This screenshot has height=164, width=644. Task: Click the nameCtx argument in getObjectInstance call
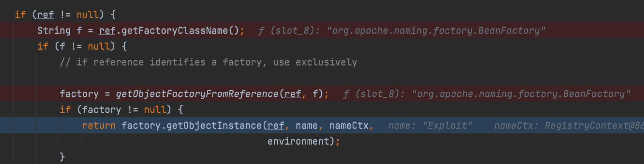pyautogui.click(x=349, y=126)
